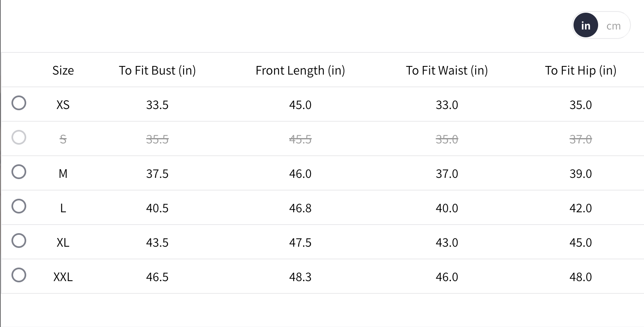Click the To Fit Hip column header
The height and width of the screenshot is (327, 644).
click(x=581, y=70)
